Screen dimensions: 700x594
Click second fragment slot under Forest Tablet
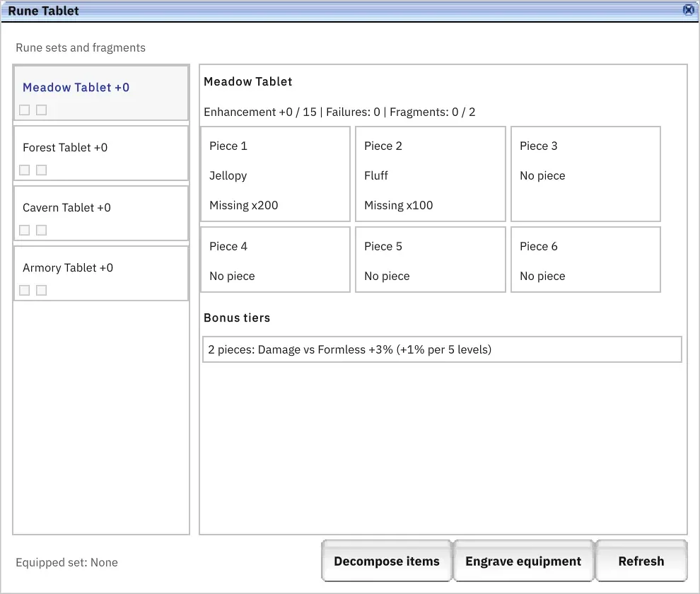coord(42,170)
